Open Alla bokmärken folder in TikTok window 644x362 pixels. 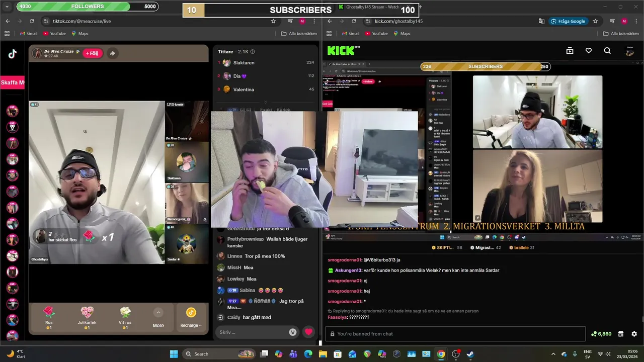pyautogui.click(x=299, y=34)
